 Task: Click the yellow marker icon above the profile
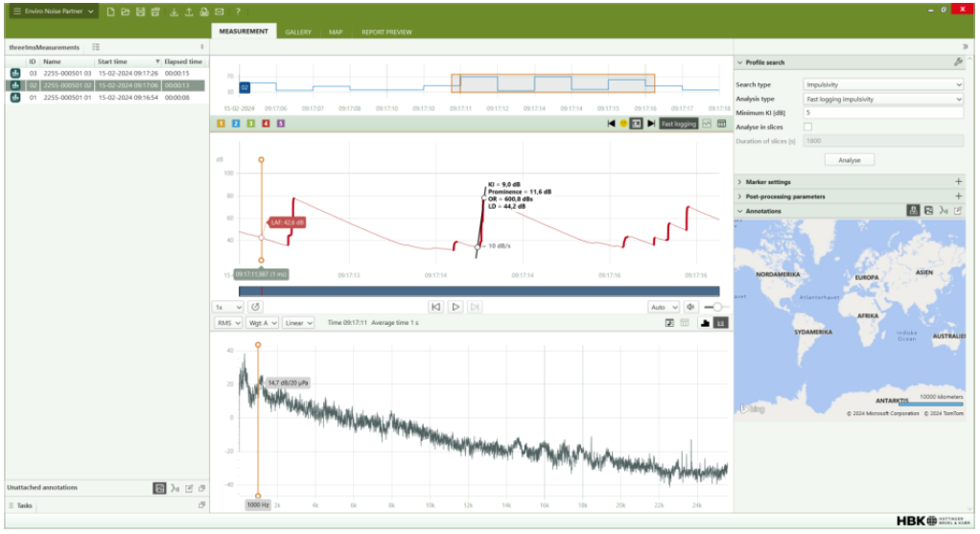point(623,124)
